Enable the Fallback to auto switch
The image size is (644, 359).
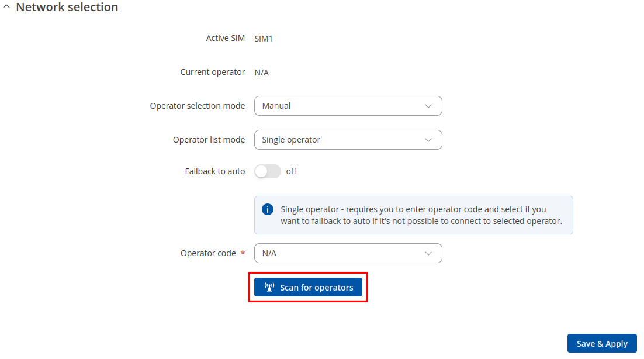pos(268,171)
